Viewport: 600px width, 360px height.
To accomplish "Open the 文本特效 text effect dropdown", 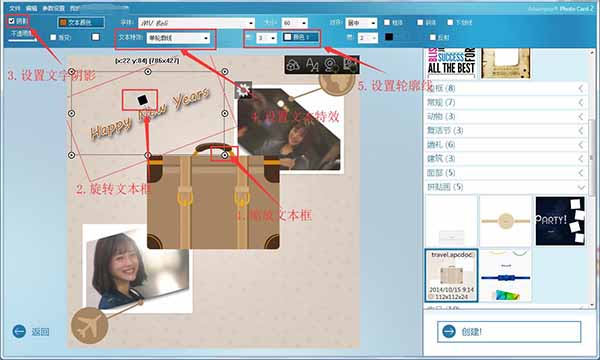I will point(178,38).
